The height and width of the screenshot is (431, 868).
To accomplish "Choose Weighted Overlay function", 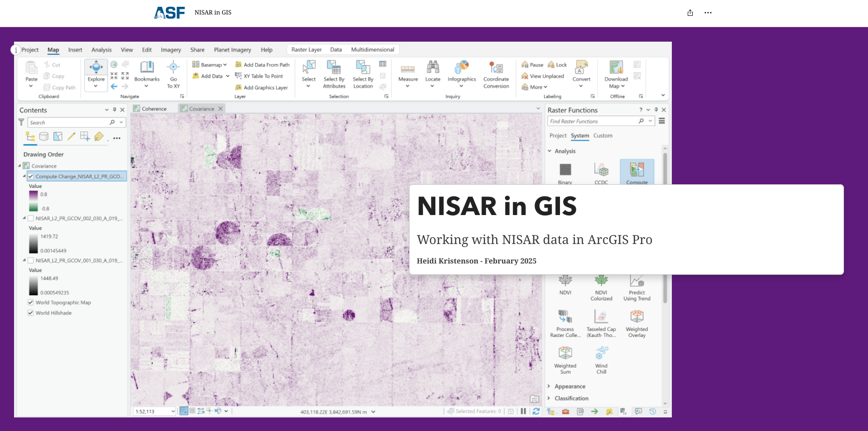I will pyautogui.click(x=637, y=324).
